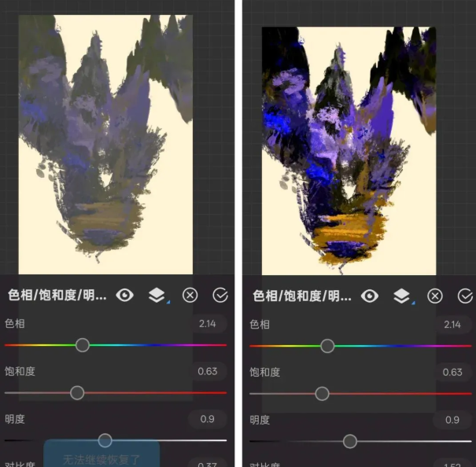Cancel adjustment with X icon in left panel

190,296
